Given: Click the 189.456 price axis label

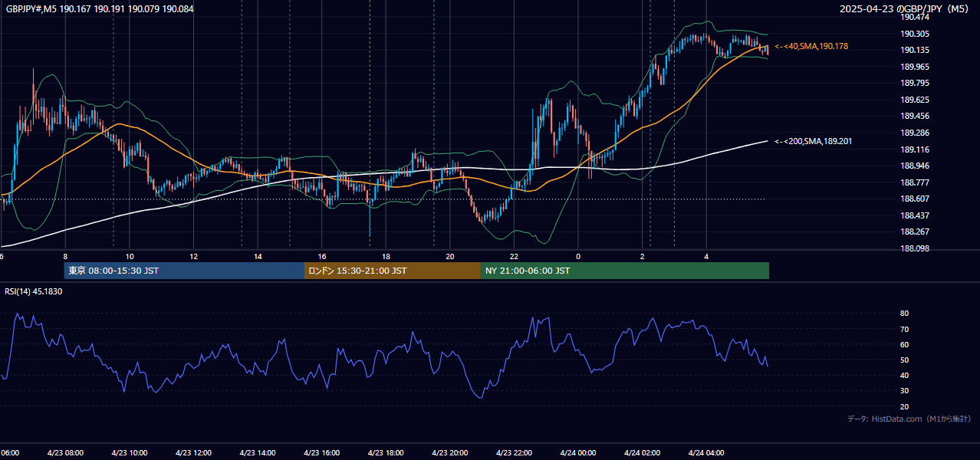Looking at the screenshot, I should [915, 117].
